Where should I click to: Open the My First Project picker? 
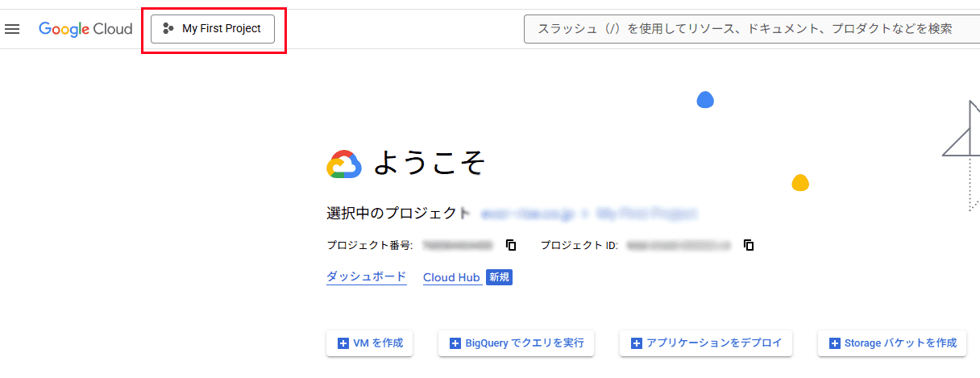coord(213,29)
